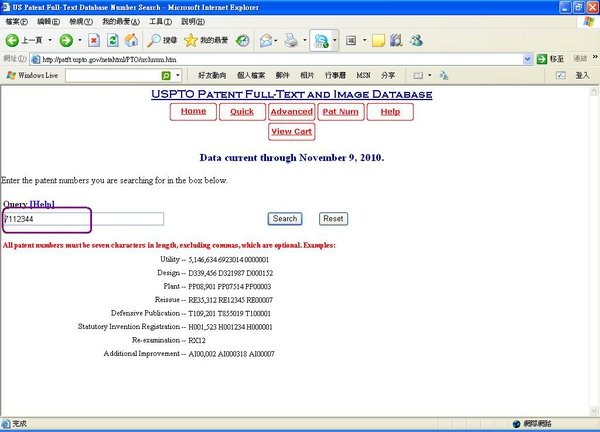Click the Search button next to query box
600x432 pixels.
click(285, 219)
